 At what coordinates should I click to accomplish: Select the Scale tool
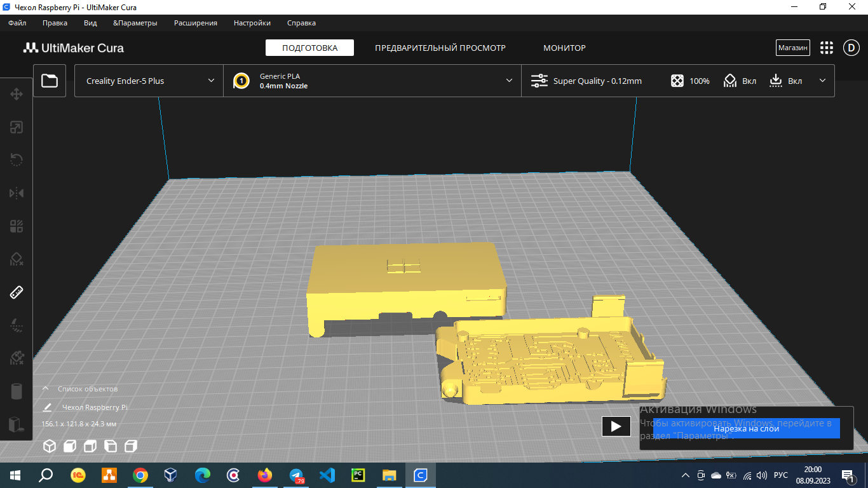coord(17,127)
